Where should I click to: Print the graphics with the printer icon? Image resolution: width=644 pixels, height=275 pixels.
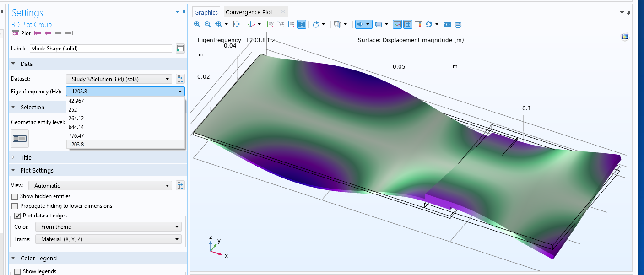(x=458, y=24)
